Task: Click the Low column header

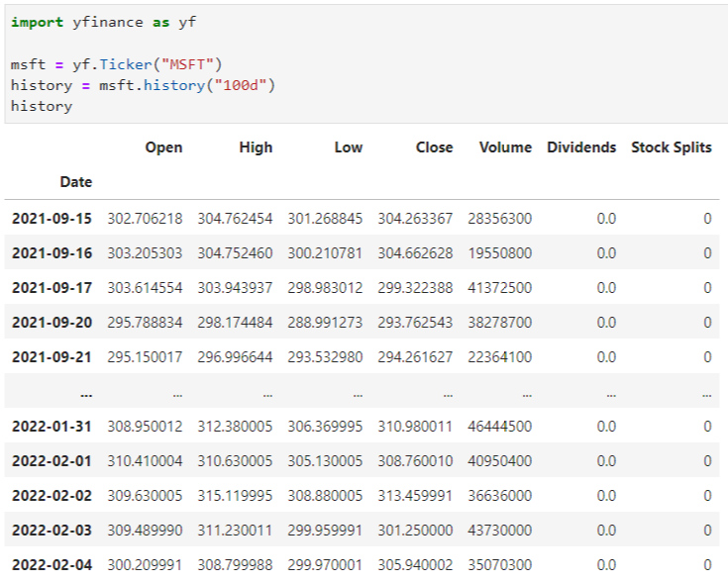Action: pos(349,147)
